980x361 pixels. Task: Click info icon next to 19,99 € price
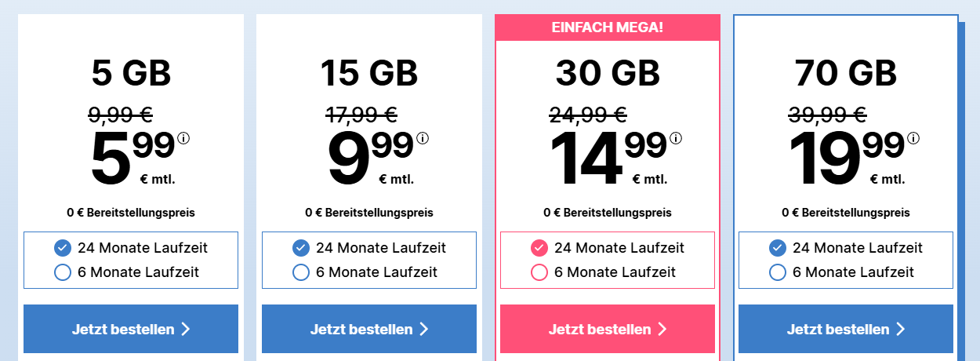[x=913, y=139]
